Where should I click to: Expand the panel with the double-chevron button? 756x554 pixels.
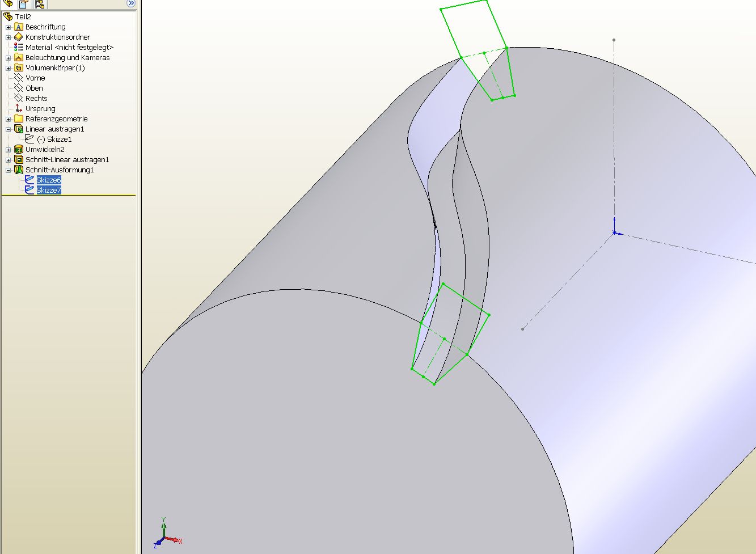point(131,3)
